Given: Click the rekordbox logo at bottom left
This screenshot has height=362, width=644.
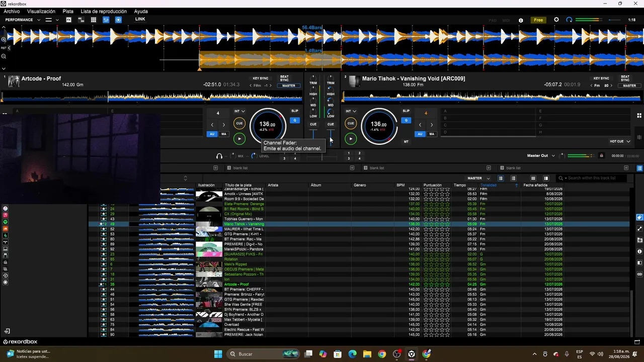Looking at the screenshot, I should point(20,342).
